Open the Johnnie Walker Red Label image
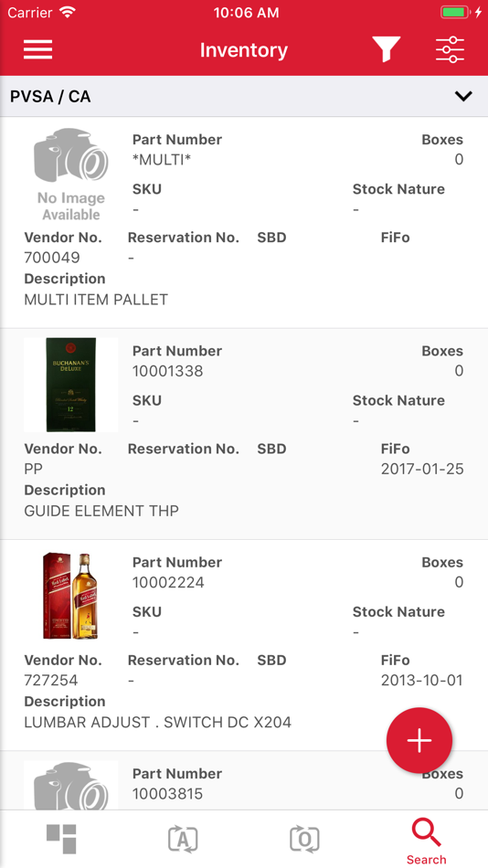Image resolution: width=488 pixels, height=868 pixels. point(71,597)
